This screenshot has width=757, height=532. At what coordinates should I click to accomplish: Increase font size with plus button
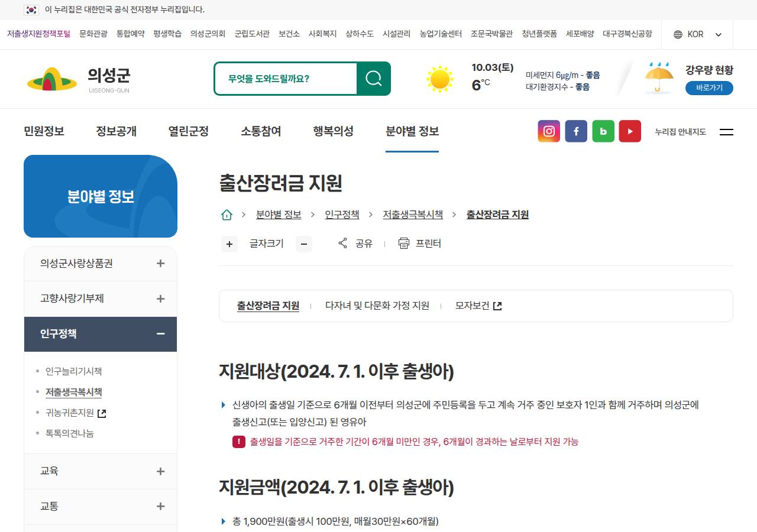click(229, 244)
